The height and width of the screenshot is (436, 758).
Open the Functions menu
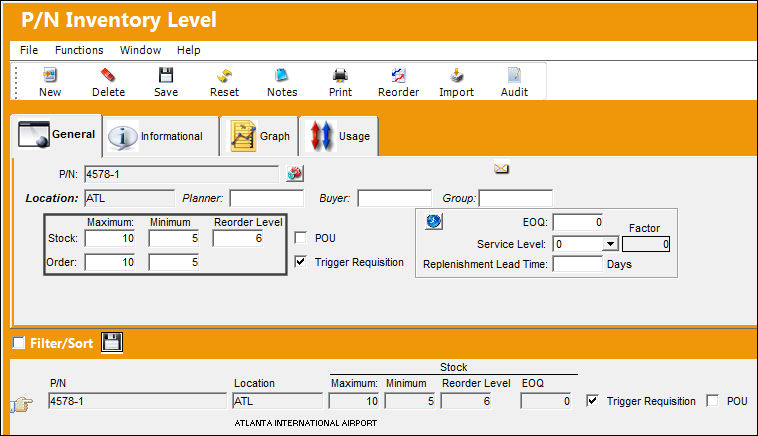(x=79, y=50)
